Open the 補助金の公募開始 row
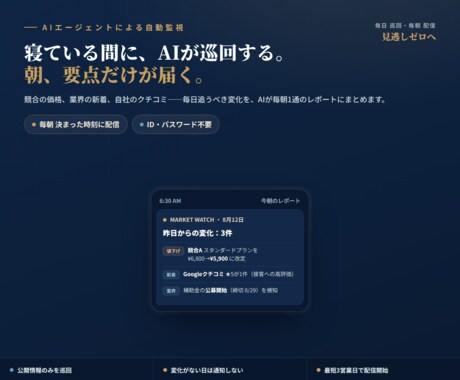This screenshot has height=380, width=460. 229,291
